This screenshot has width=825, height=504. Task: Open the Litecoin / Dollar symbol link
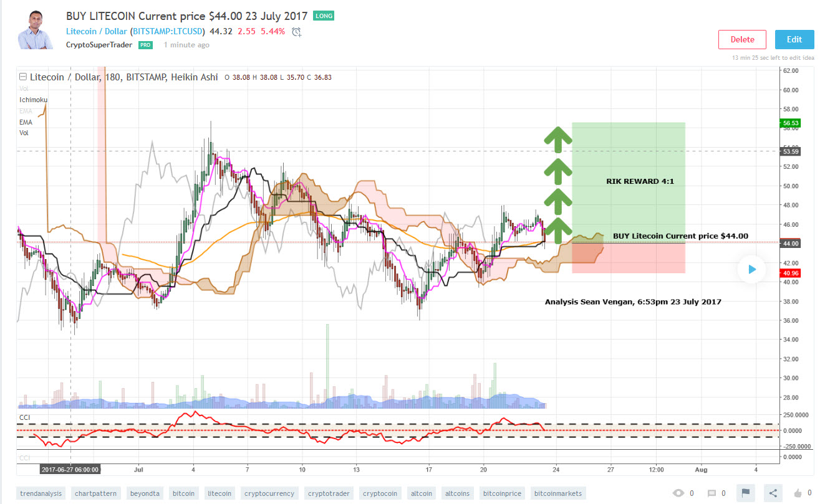(x=96, y=31)
